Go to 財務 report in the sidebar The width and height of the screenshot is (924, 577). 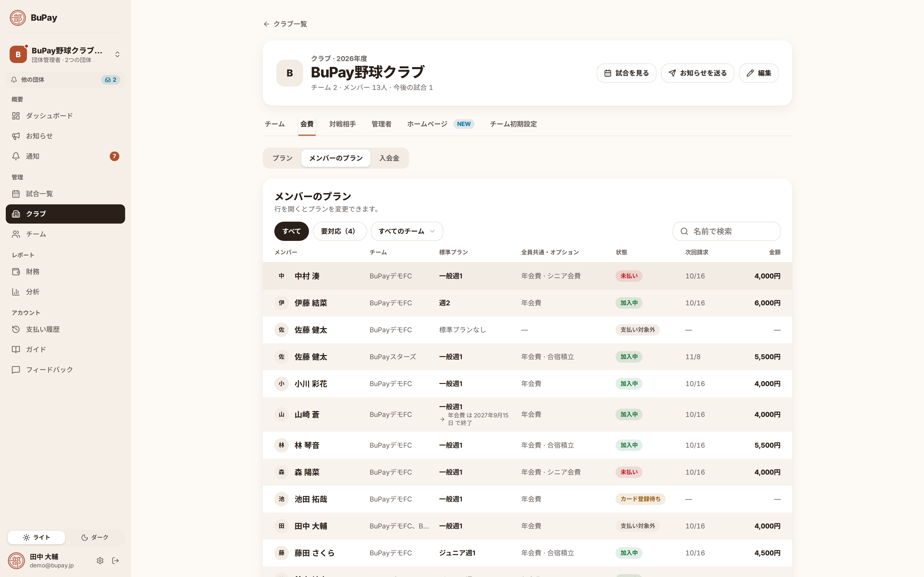point(65,271)
